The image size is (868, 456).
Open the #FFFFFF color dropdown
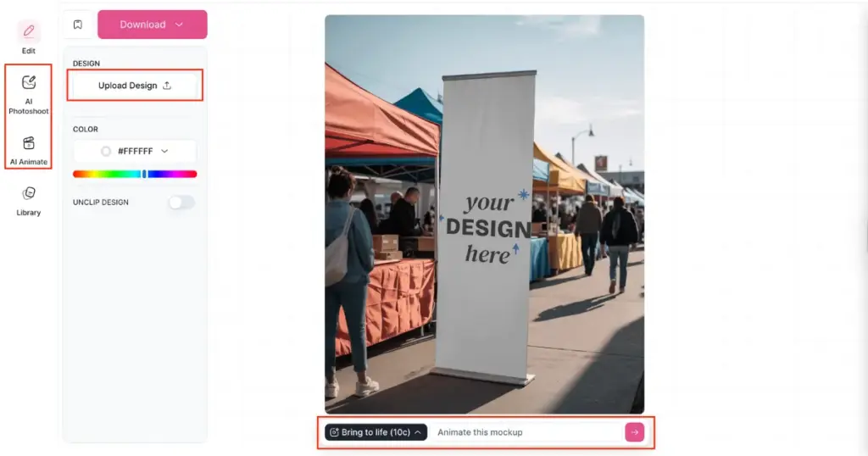click(x=135, y=151)
